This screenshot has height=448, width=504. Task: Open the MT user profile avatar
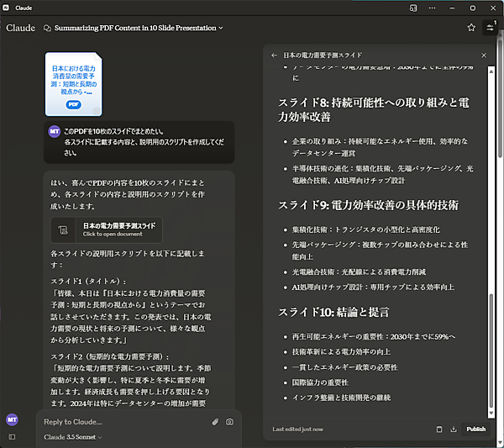(x=12, y=419)
